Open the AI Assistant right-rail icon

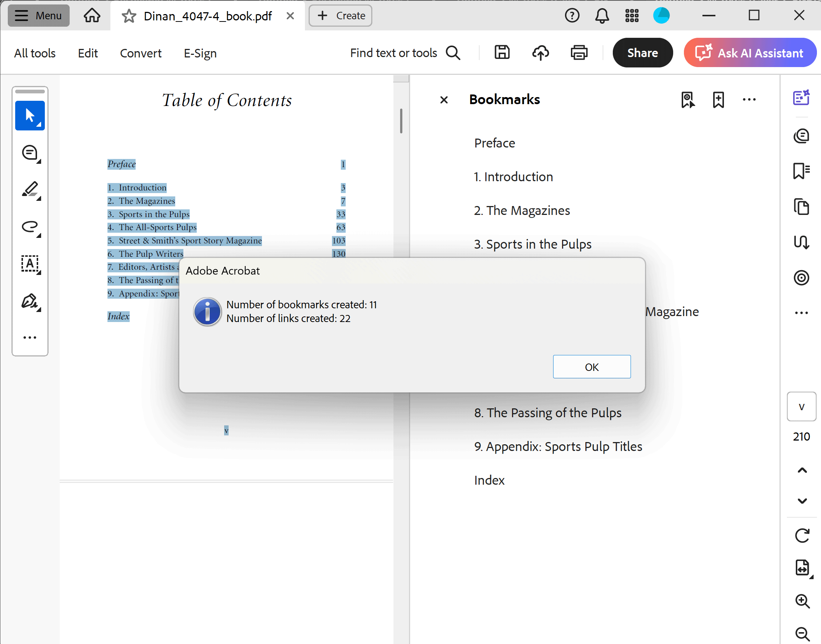(x=801, y=98)
